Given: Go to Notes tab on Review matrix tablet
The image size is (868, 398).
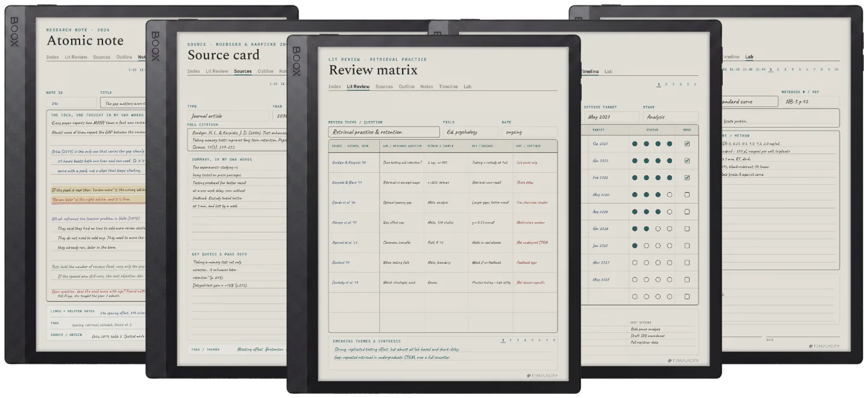Looking at the screenshot, I should click(426, 87).
